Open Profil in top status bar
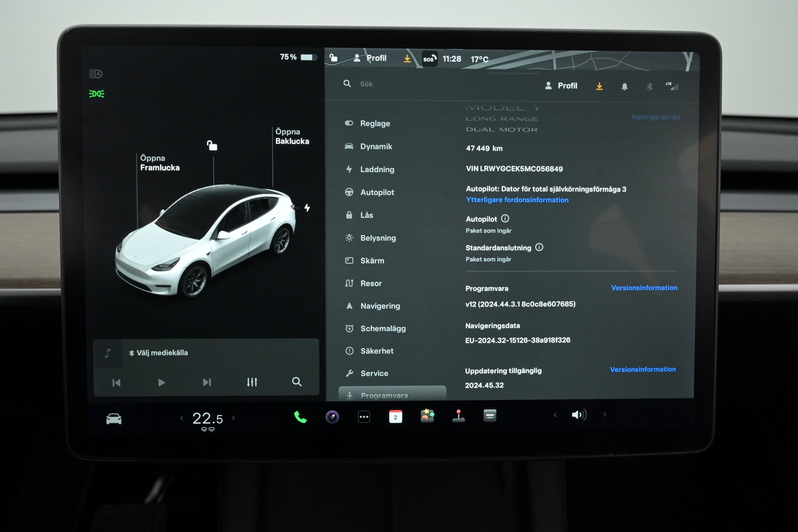 [370, 58]
